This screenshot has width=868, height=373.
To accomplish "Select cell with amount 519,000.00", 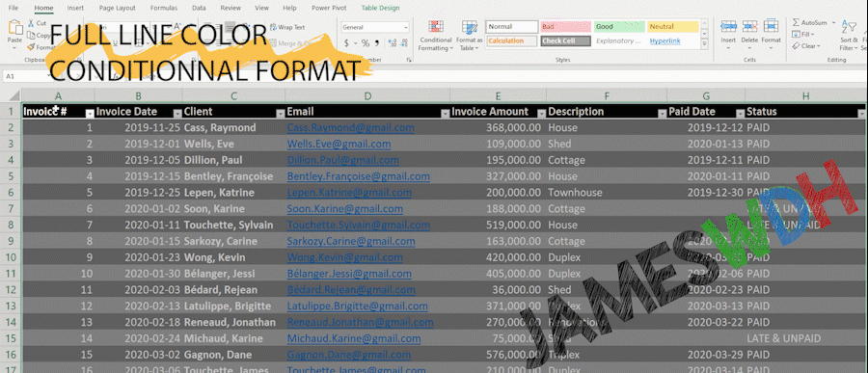I will [x=498, y=226].
